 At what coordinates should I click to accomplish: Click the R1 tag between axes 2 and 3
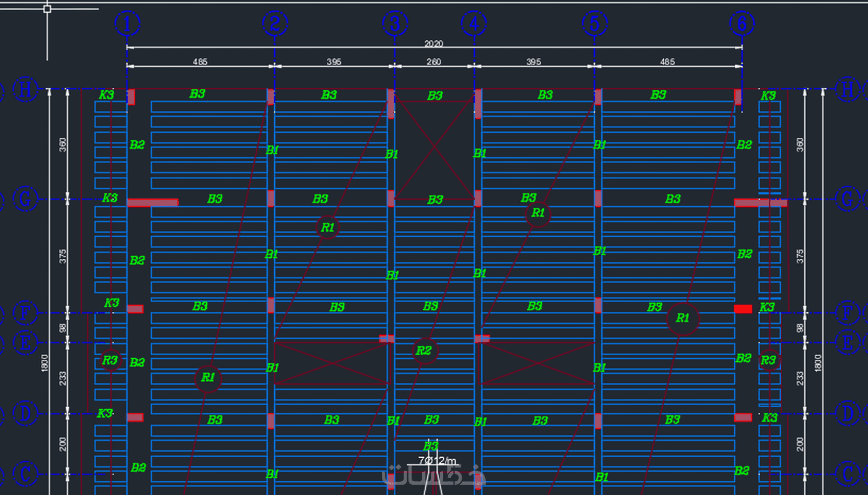click(x=328, y=228)
